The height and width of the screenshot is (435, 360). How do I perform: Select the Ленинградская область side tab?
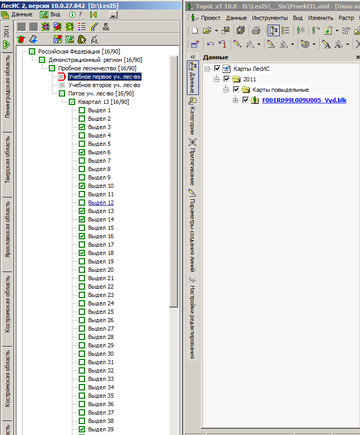click(x=7, y=88)
